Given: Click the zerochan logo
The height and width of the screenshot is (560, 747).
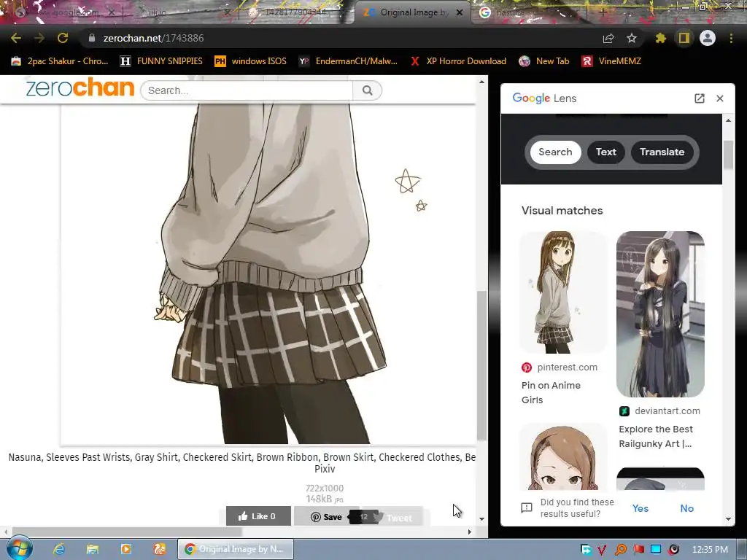Looking at the screenshot, I should click(x=80, y=87).
